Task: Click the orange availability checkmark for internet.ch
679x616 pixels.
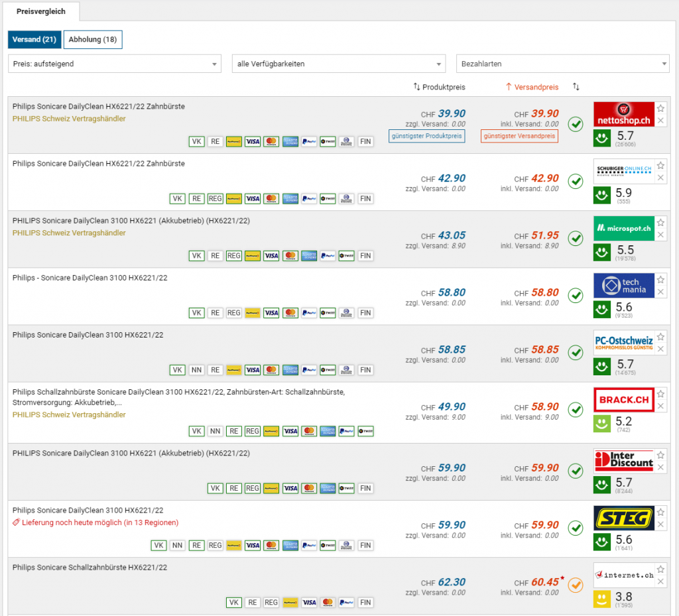Action: click(x=576, y=585)
